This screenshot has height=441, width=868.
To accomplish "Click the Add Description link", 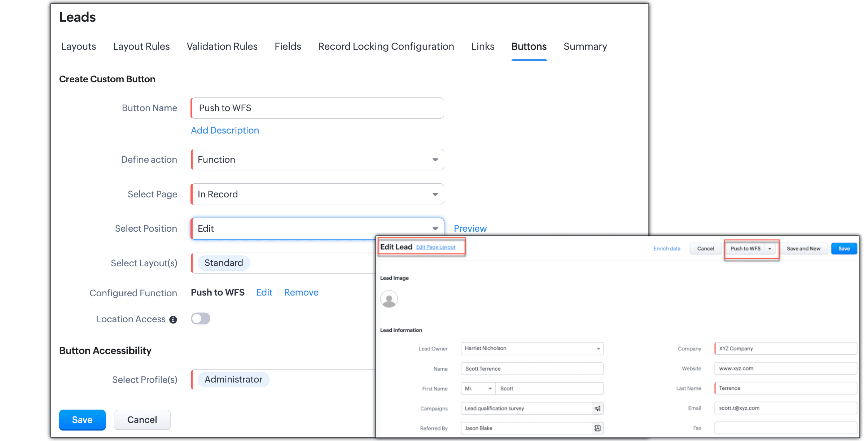I will pyautogui.click(x=225, y=130).
